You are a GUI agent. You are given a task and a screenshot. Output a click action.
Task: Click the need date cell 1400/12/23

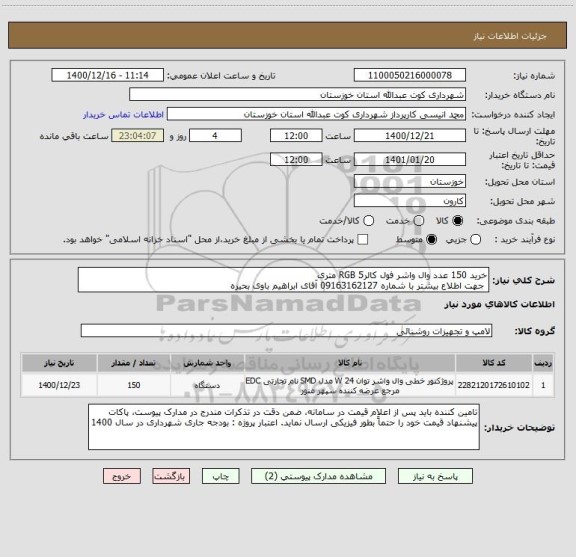point(59,385)
